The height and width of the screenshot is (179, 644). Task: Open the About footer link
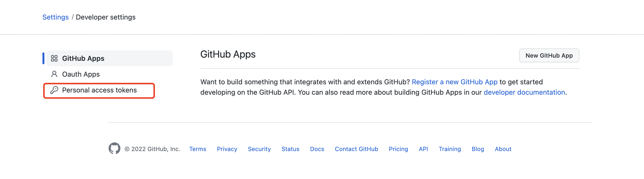503,149
